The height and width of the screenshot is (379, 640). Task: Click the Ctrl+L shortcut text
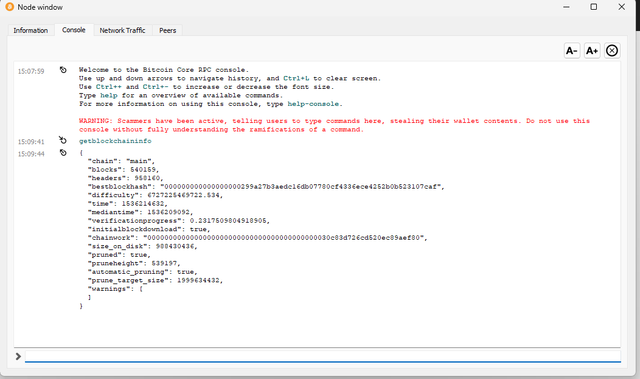point(296,78)
